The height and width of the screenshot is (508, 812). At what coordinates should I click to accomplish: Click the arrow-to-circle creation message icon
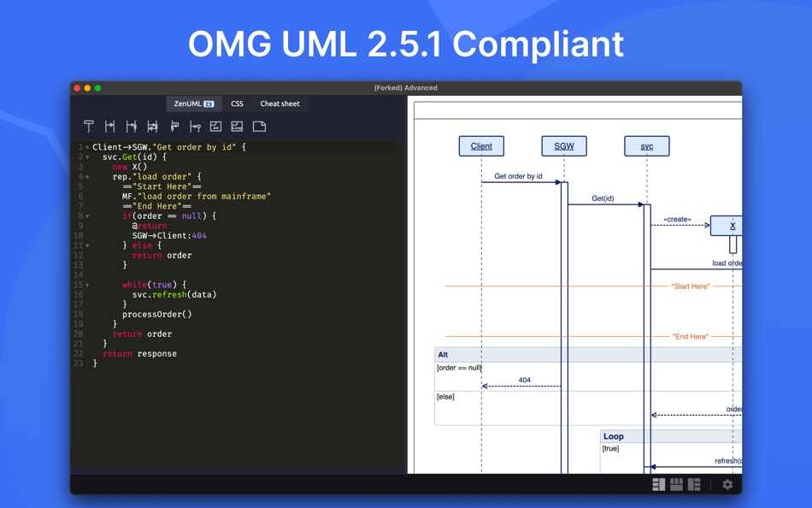195,127
